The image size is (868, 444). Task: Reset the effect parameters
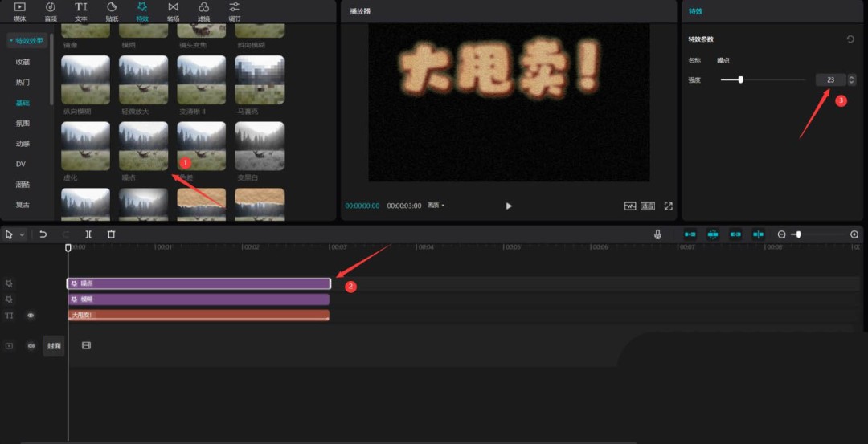pyautogui.click(x=850, y=39)
